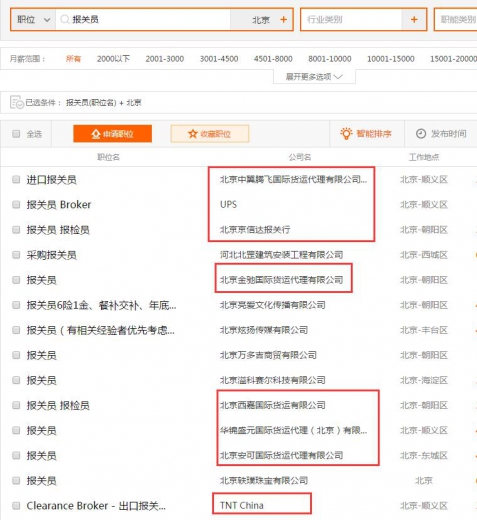
Task: Click the 报关员 search input field
Action: click(x=143, y=20)
